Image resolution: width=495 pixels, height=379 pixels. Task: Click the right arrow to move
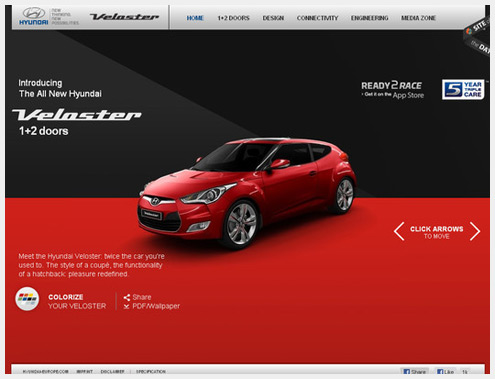pos(475,231)
